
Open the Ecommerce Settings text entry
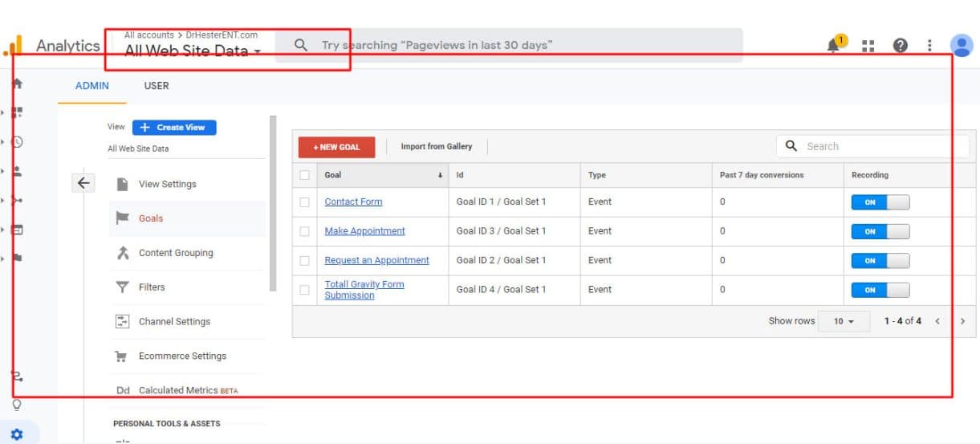point(182,356)
